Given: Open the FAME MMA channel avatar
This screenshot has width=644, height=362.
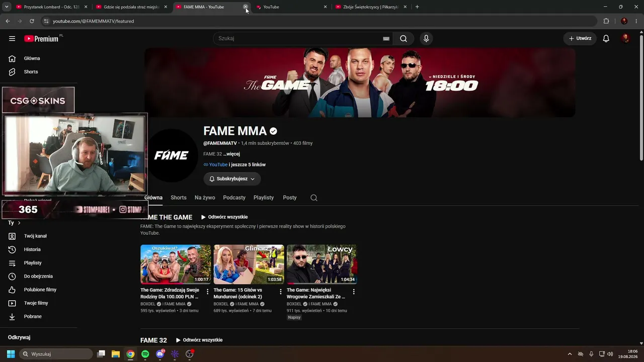Looking at the screenshot, I should 171,155.
